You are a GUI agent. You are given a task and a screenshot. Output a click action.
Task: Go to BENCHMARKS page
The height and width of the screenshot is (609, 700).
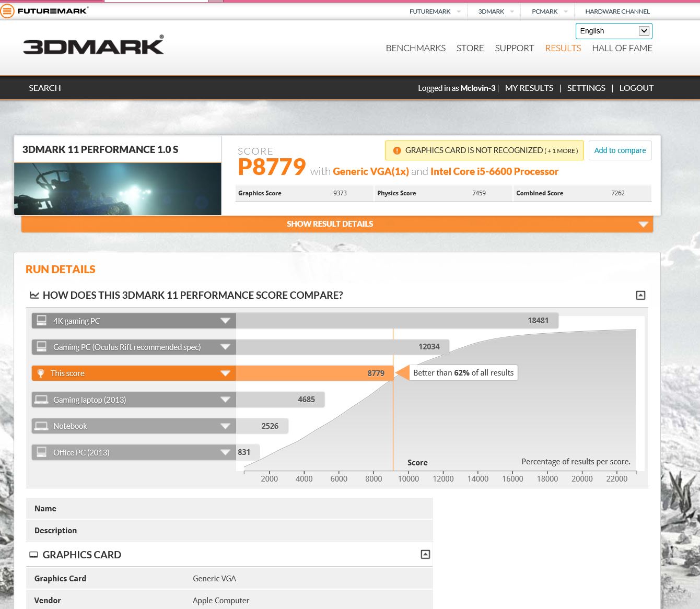pyautogui.click(x=415, y=48)
